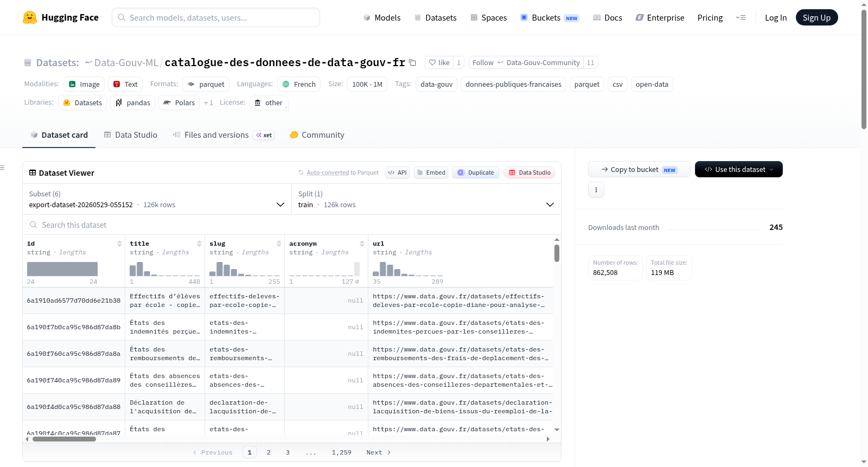Copy dataset to bucket
Screen dimensions: 868x467
(x=639, y=169)
